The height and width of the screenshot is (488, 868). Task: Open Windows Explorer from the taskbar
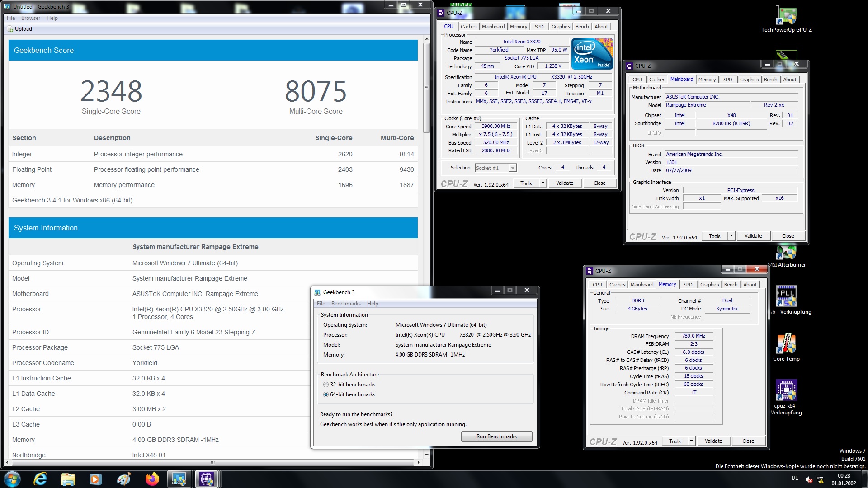68,479
